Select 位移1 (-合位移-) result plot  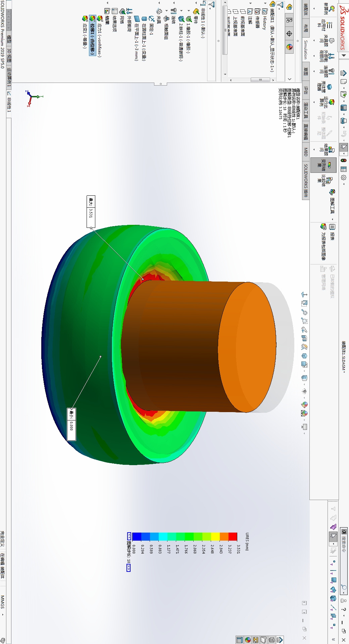93,35
